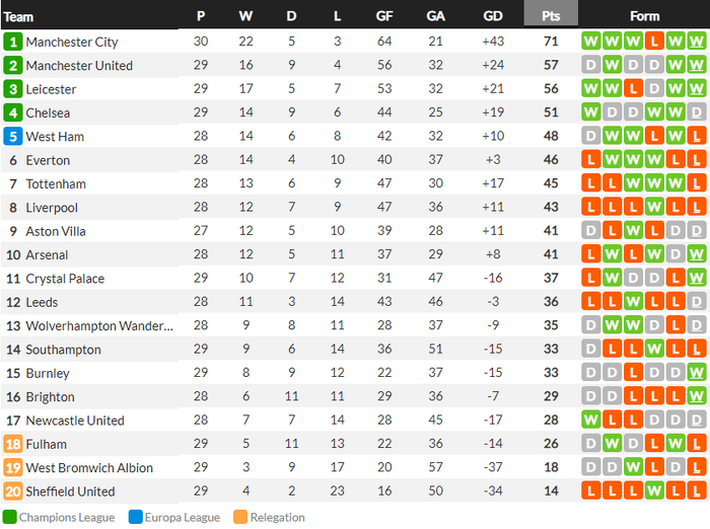Open the Aston Villa team link
Screen dimensions: 710x529
56,231
